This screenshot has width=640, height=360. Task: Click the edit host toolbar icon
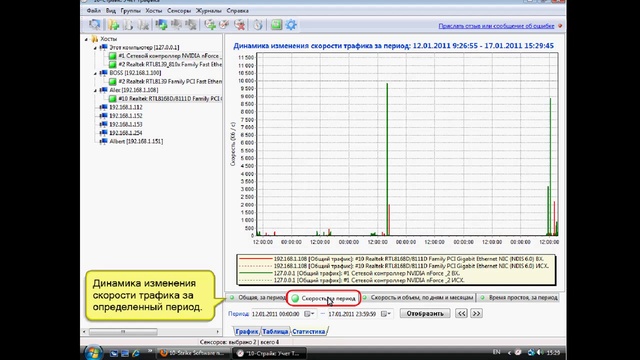[x=176, y=25]
